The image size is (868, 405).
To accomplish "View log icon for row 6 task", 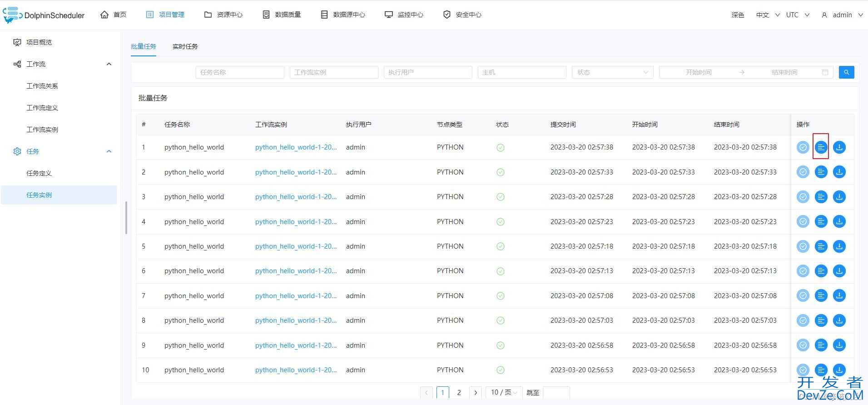I will tap(821, 271).
